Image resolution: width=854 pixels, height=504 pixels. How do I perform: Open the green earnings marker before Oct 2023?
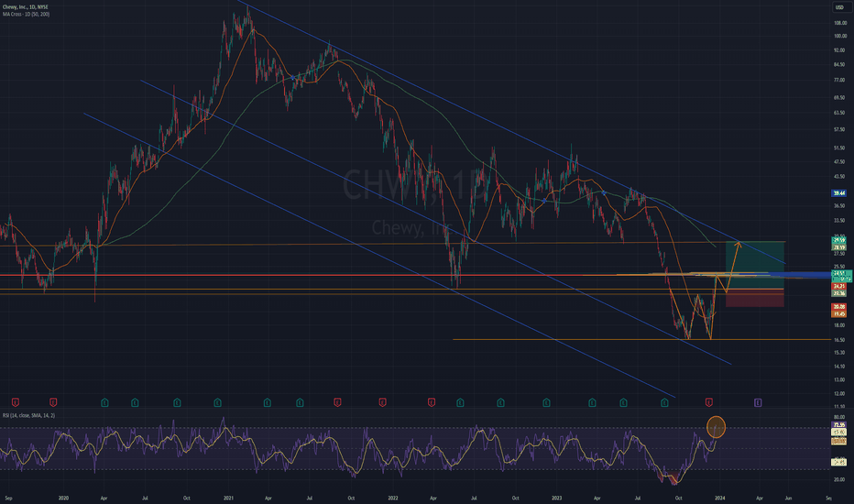(x=664, y=402)
